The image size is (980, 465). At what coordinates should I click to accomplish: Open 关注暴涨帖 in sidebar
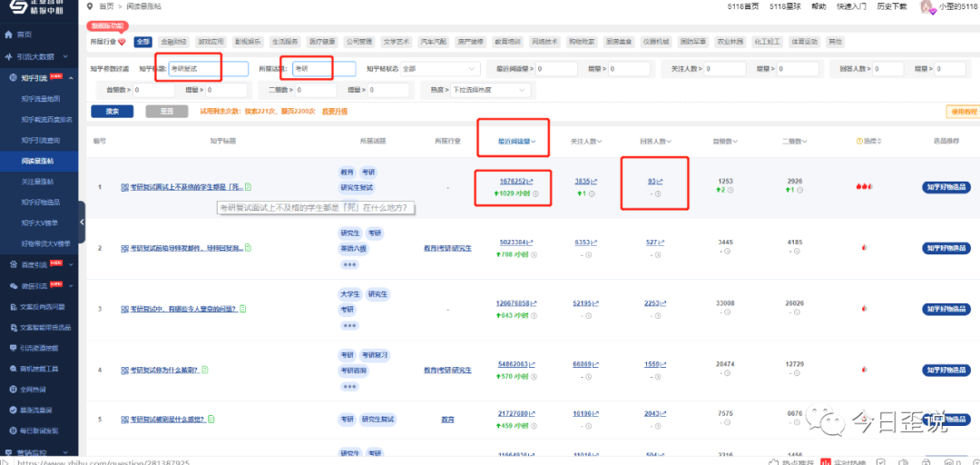coord(37,182)
